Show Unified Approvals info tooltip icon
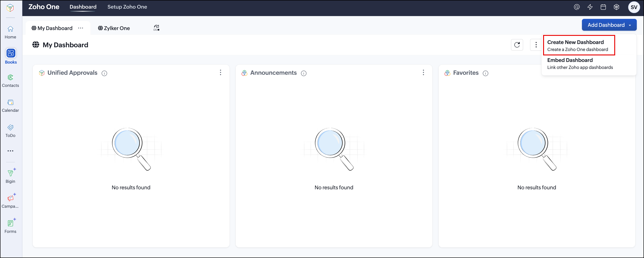Viewport: 644px width, 258px height. click(104, 73)
